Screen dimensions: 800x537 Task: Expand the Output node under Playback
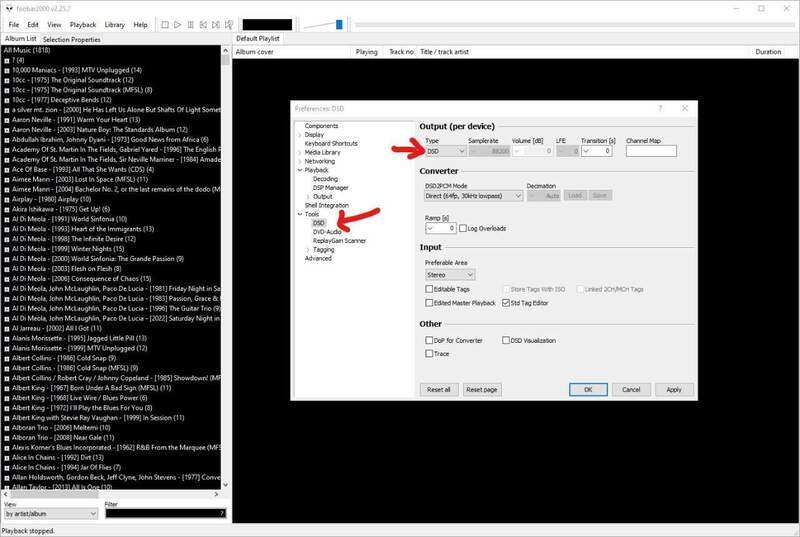click(308, 197)
